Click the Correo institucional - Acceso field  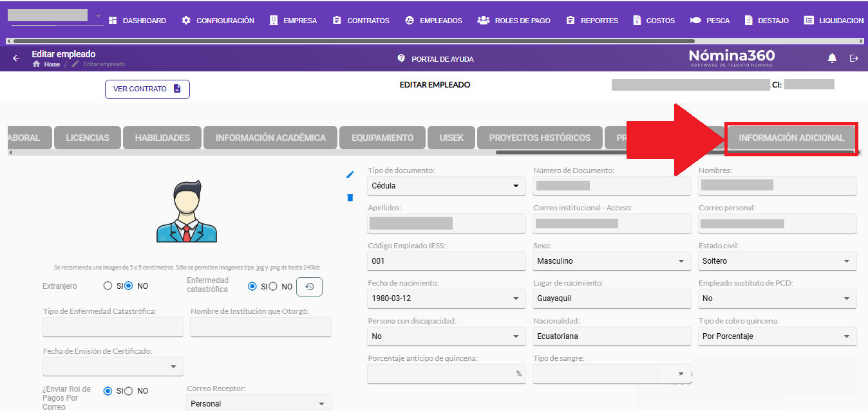612,223
